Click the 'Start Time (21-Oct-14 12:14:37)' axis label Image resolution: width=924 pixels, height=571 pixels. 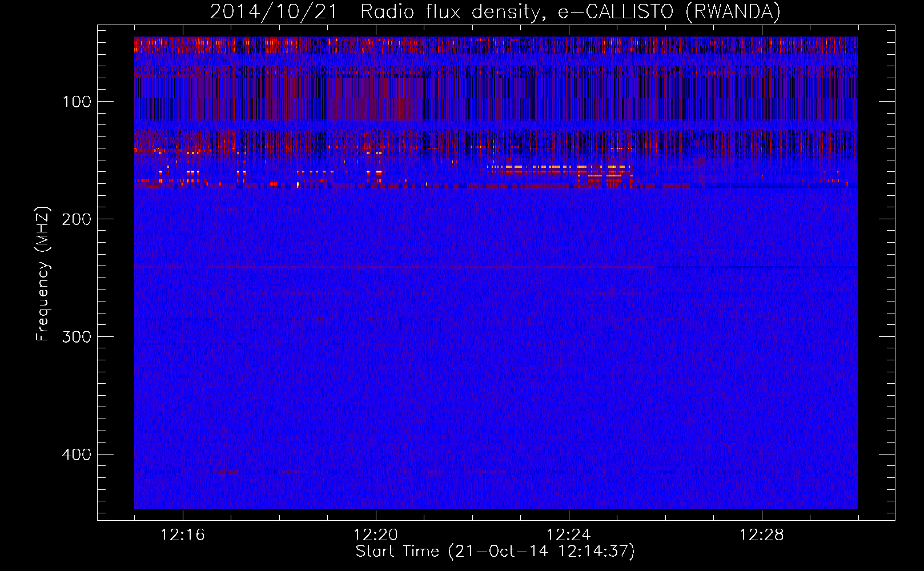click(x=495, y=552)
